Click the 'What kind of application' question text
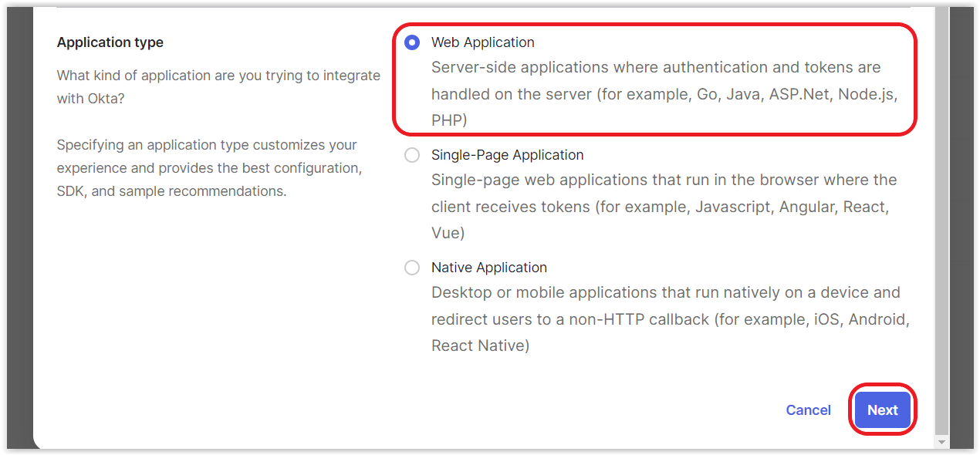The width and height of the screenshot is (980, 455). click(218, 87)
